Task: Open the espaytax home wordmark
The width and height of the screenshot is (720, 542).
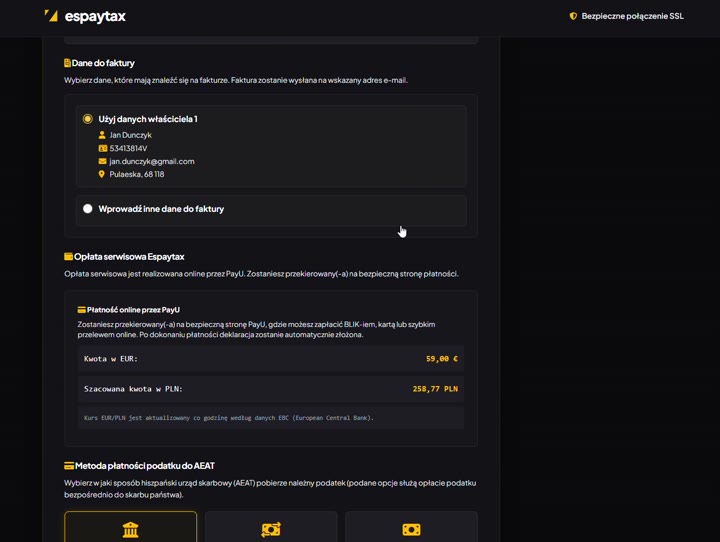Action: click(95, 17)
